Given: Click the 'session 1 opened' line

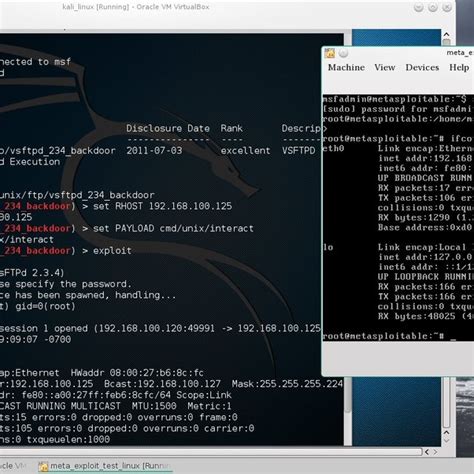Looking at the screenshot, I should pyautogui.click(x=160, y=328).
